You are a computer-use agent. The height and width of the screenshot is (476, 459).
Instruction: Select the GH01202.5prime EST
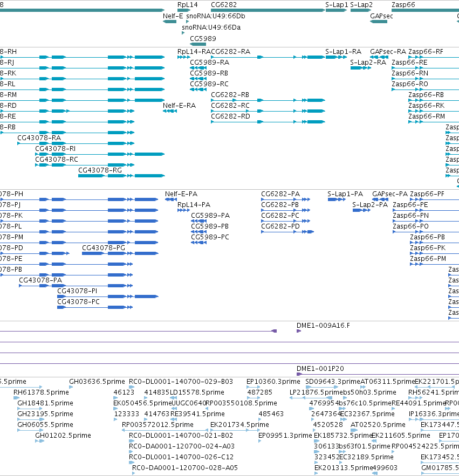[x=39, y=441]
